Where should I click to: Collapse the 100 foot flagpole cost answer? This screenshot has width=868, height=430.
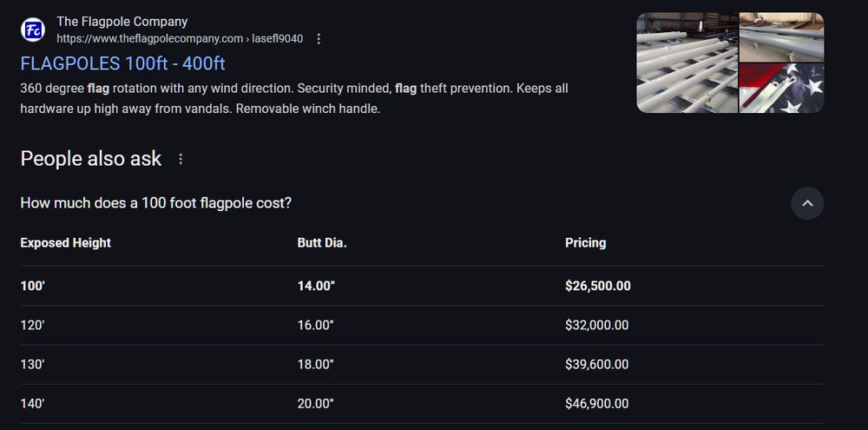point(807,203)
